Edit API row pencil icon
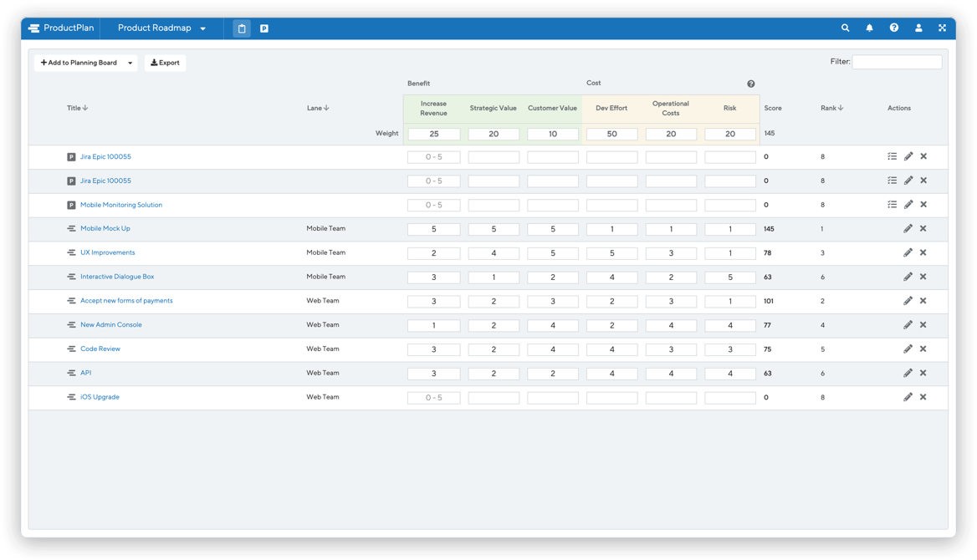977x560 pixels. (908, 373)
